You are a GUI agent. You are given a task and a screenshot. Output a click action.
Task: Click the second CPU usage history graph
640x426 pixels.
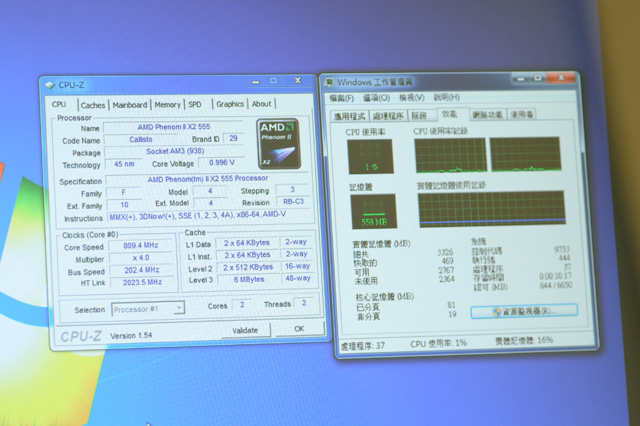coord(526,154)
